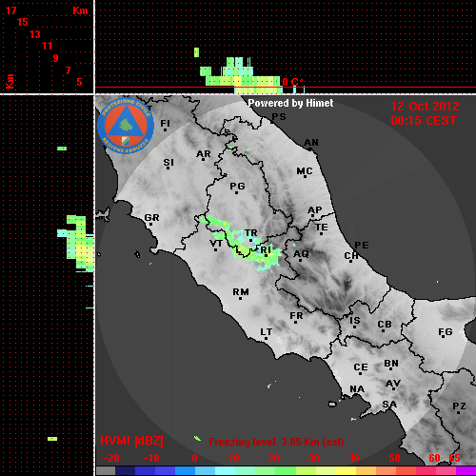Click the magenta 65 dBZ color swatch
Screen dimensions: 476x476
point(466,470)
